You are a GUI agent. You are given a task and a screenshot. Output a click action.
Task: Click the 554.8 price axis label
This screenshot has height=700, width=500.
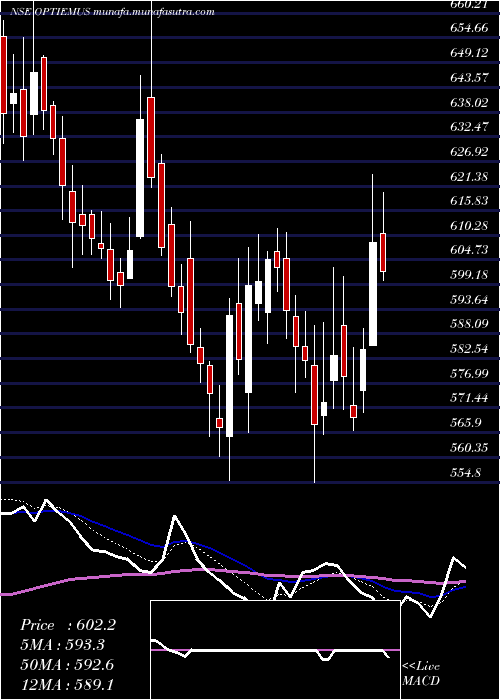pyautogui.click(x=466, y=473)
